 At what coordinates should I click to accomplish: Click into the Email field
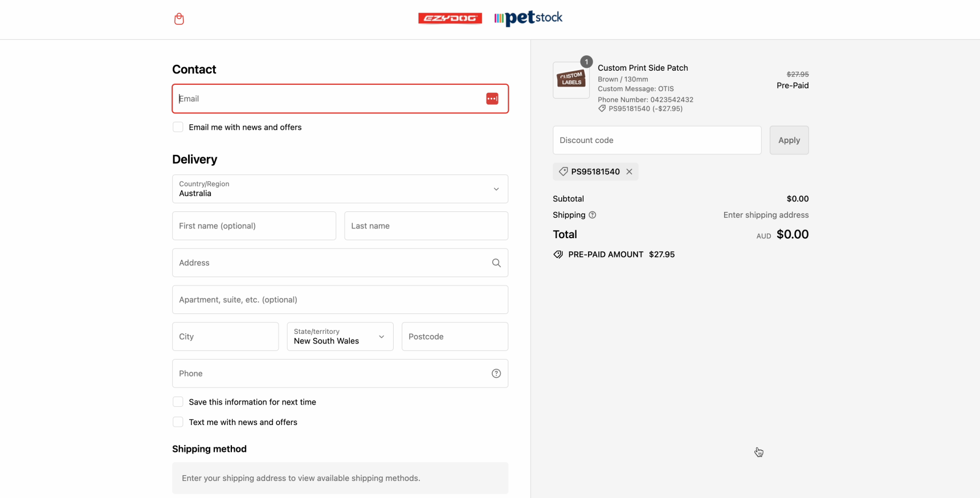(328, 99)
